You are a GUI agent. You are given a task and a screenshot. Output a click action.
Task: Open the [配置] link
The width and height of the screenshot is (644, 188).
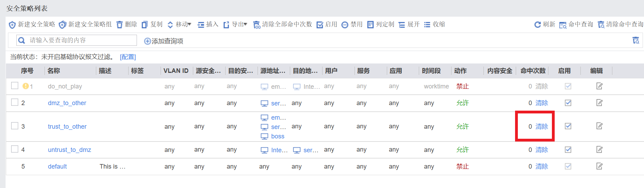click(128, 57)
